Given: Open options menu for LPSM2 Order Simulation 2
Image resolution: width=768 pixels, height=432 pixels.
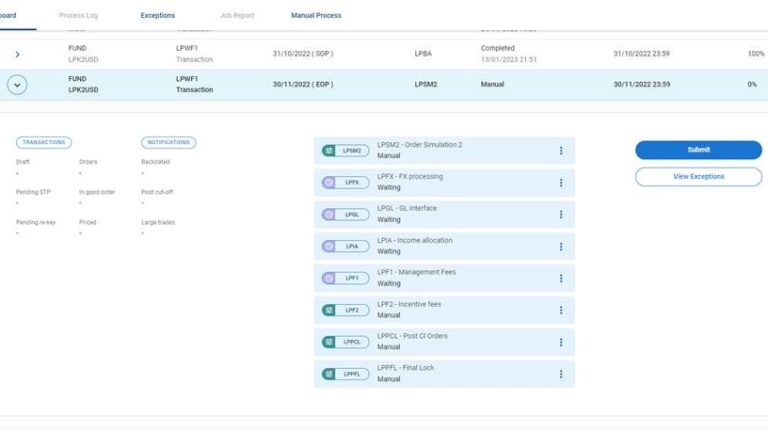Looking at the screenshot, I should 561,150.
